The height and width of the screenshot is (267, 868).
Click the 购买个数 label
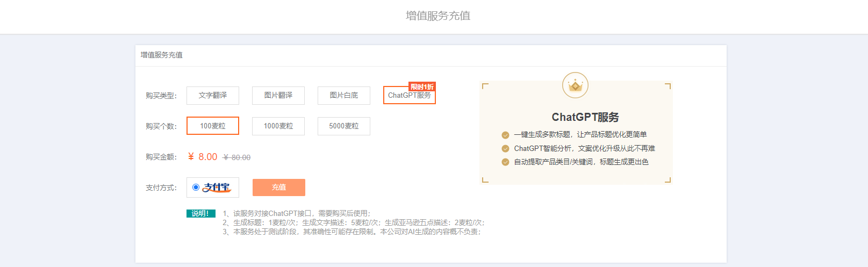(x=161, y=126)
